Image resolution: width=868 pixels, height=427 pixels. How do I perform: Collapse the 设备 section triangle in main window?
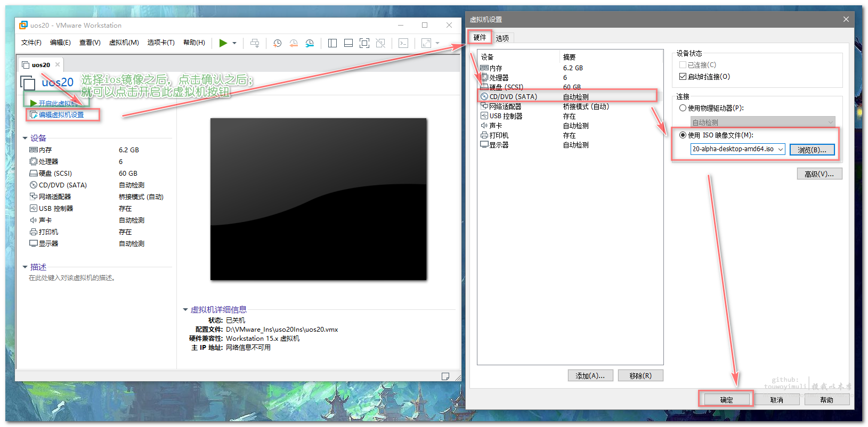(x=25, y=138)
